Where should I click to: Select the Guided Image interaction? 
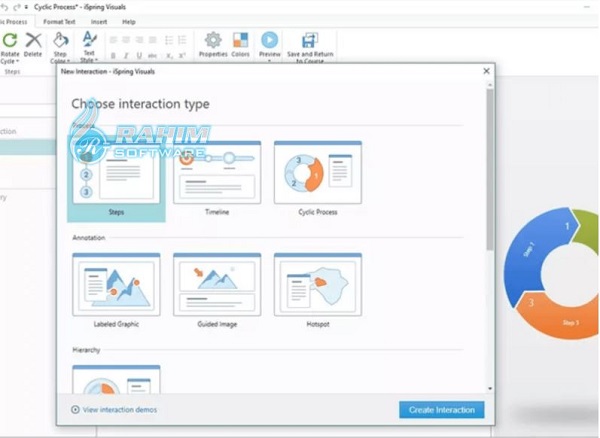pos(217,291)
